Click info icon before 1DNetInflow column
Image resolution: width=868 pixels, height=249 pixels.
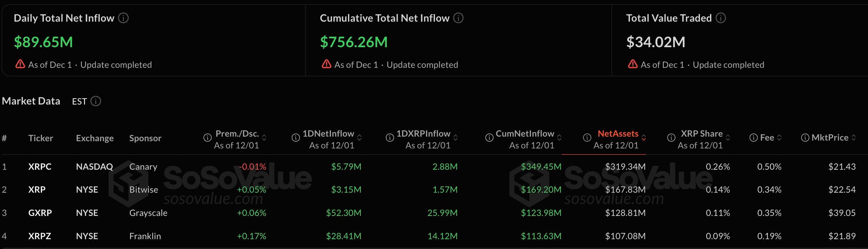(296, 138)
